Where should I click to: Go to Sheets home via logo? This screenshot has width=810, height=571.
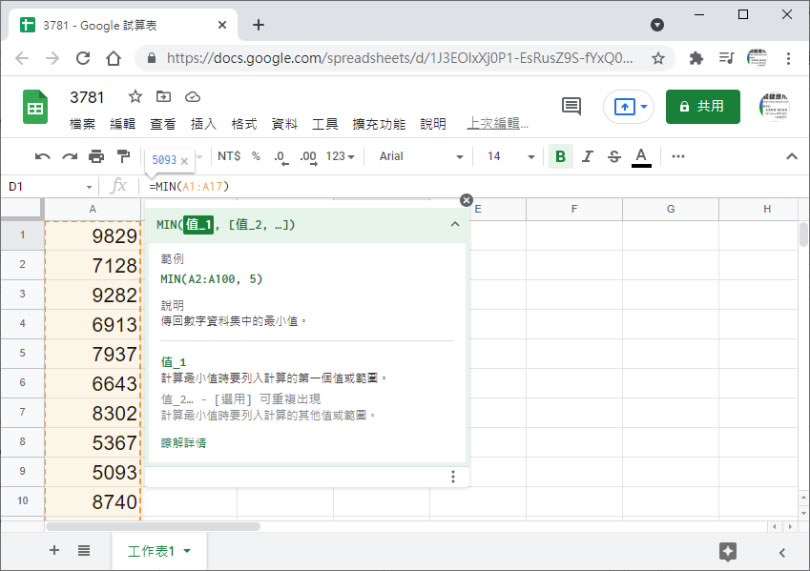[35, 107]
